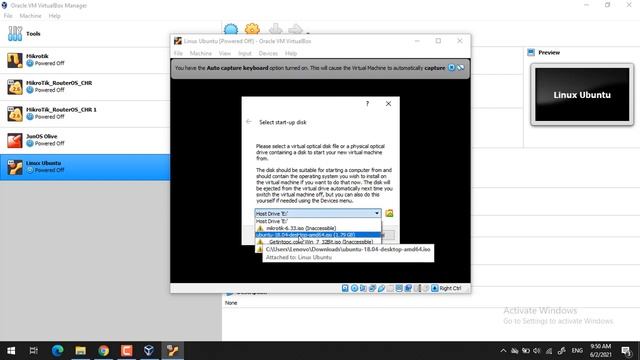Select the MikroTik_RouterOS_CHR virtual machine

[x=85, y=87]
